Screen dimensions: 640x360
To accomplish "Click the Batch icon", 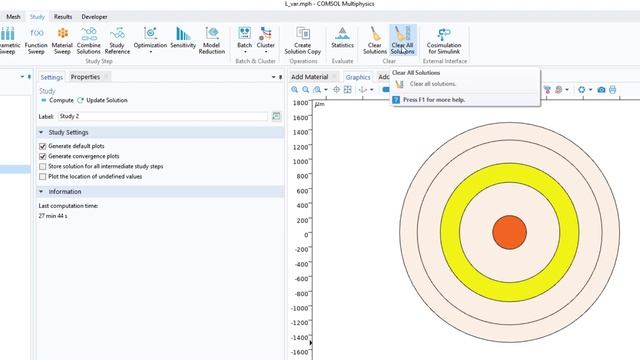I will point(244,33).
